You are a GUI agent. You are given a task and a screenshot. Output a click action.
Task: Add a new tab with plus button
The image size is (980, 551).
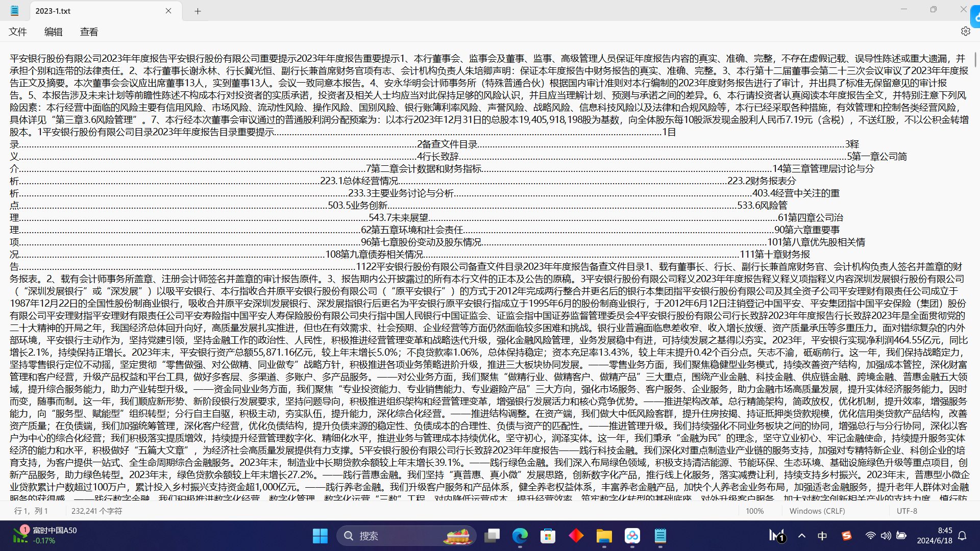198,11
